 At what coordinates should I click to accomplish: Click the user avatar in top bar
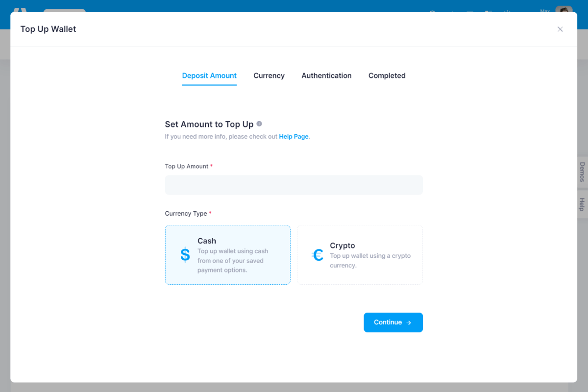coord(563,10)
